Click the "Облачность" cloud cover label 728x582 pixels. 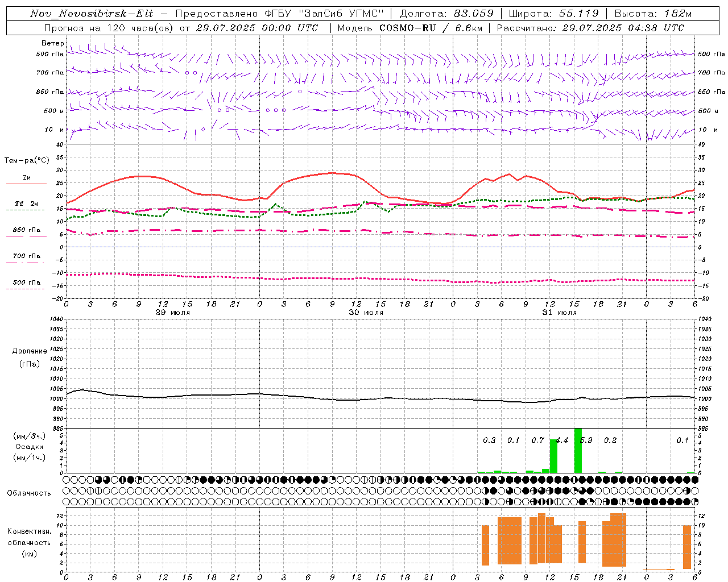click(29, 493)
